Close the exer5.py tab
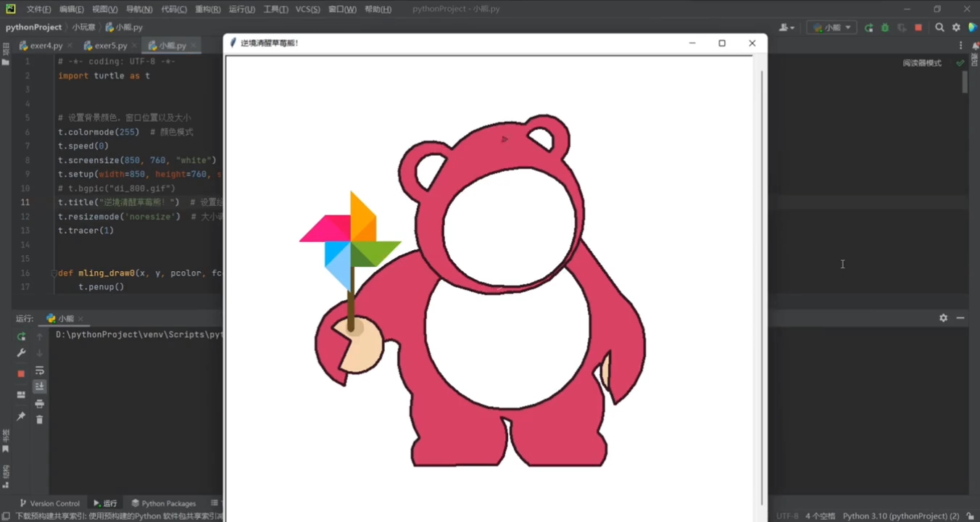Screen dimensions: 980x522 [134, 46]
